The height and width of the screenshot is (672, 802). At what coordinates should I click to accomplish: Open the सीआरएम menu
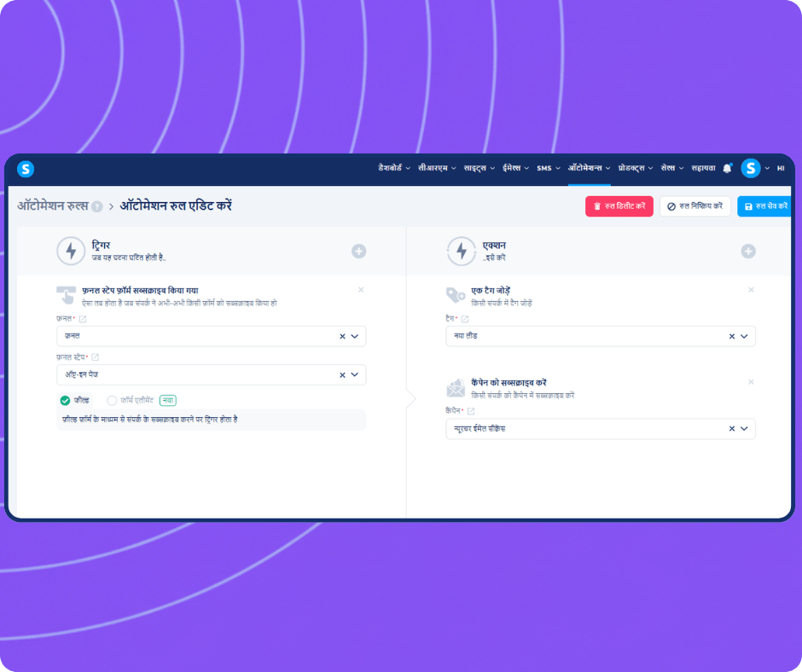click(437, 168)
